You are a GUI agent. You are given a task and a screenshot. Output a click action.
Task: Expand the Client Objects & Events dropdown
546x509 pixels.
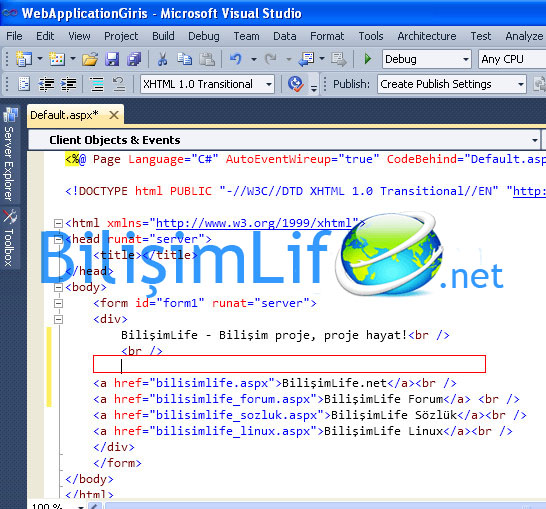coord(535,140)
